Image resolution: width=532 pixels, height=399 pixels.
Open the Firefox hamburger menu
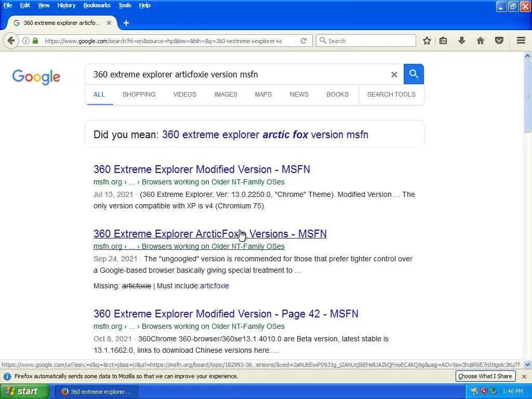[521, 41]
